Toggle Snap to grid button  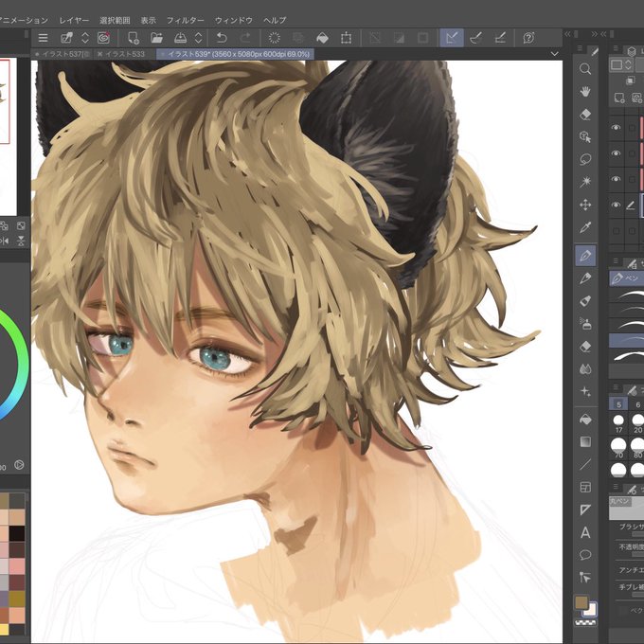pyautogui.click(x=500, y=38)
